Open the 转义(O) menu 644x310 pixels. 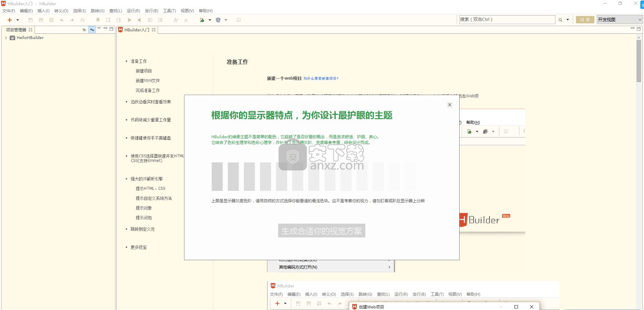61,11
